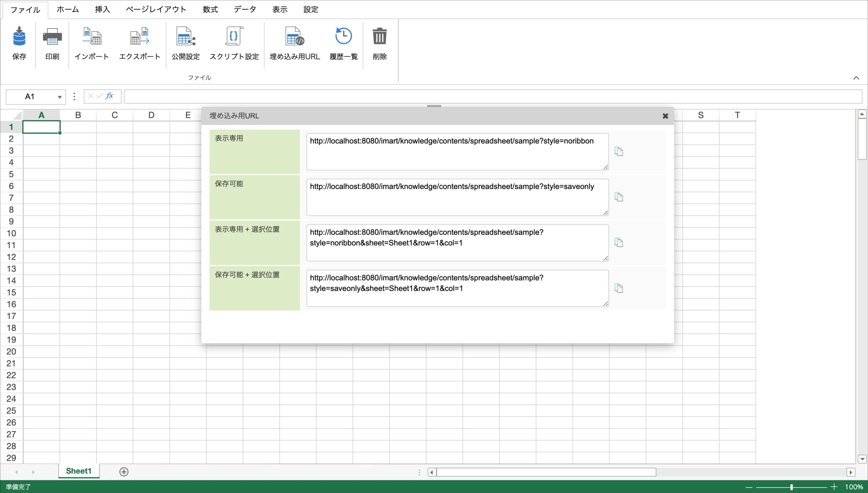Copy the 表示専用 URL with copy icon
Screen dimensions: 868x493
click(x=619, y=151)
